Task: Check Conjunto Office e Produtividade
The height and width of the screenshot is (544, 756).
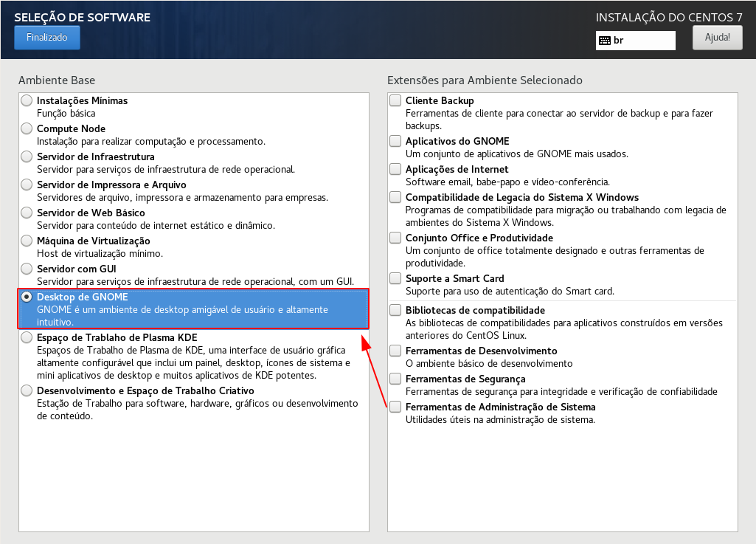Action: (x=395, y=238)
